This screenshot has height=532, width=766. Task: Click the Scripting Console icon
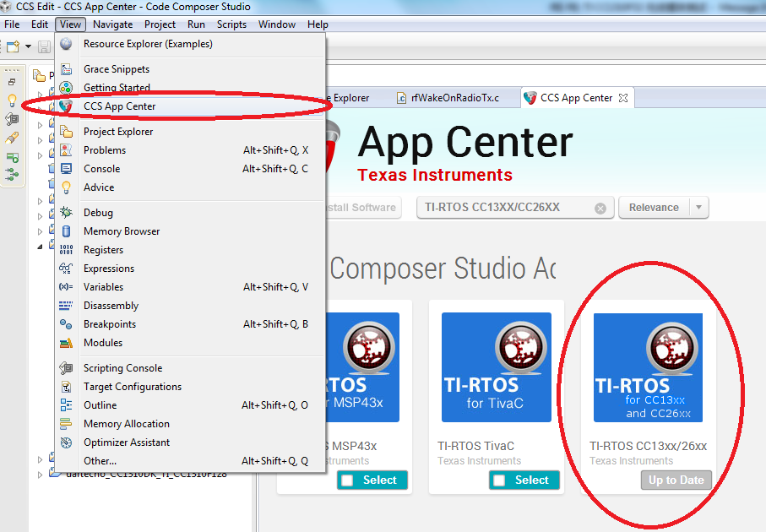pos(66,368)
